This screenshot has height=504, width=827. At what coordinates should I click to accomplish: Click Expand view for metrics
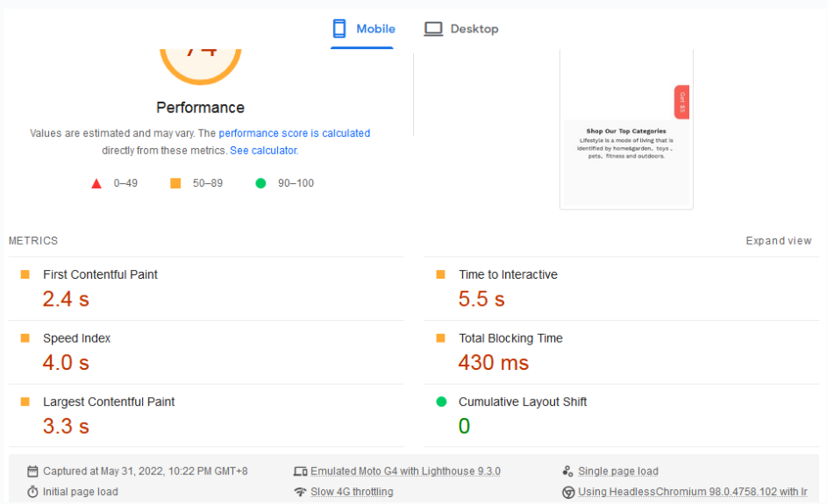[778, 241]
